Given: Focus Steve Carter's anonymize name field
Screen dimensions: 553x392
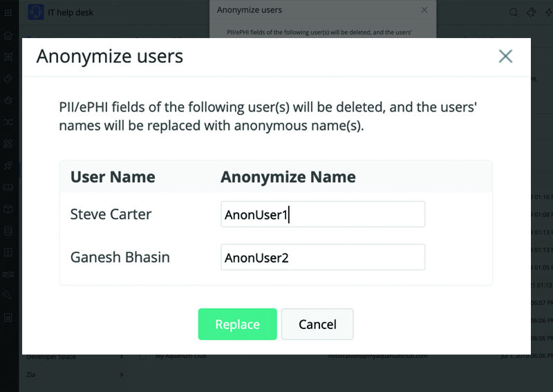Looking at the screenshot, I should pyautogui.click(x=322, y=214).
